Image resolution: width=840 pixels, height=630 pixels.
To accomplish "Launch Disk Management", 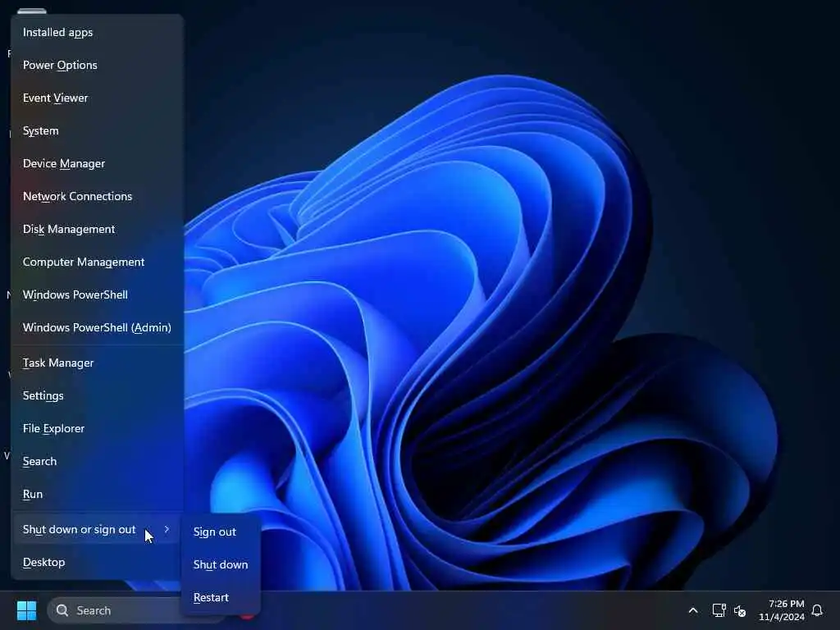I will point(97,230).
